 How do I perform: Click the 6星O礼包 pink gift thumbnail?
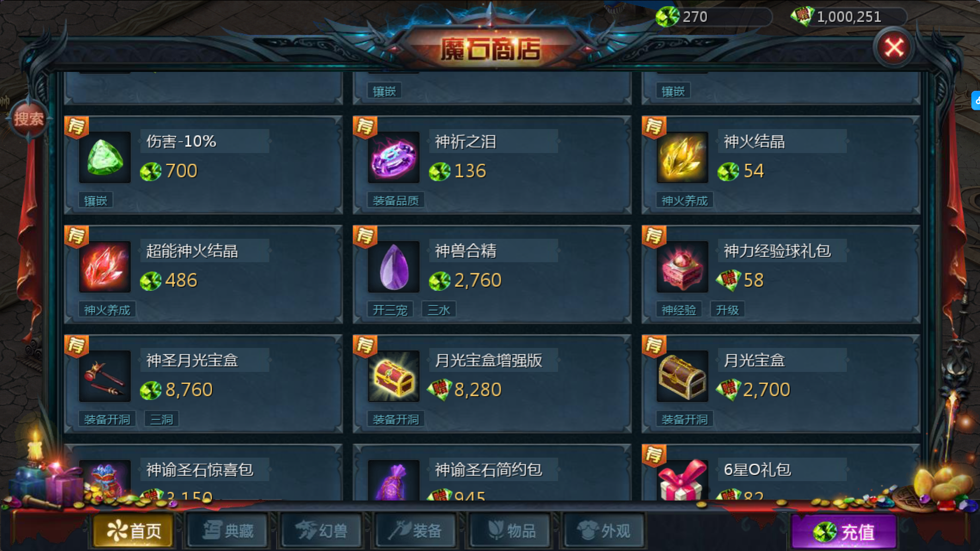[x=682, y=480]
